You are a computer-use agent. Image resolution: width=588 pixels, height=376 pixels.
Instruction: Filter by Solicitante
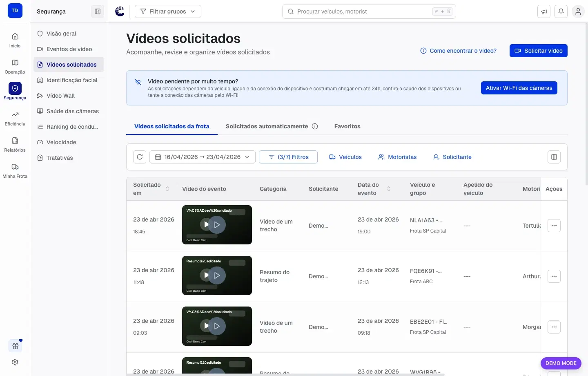pyautogui.click(x=452, y=157)
